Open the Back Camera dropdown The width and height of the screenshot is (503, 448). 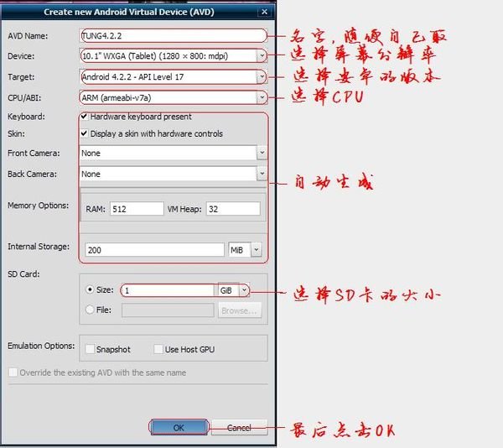click(x=262, y=174)
